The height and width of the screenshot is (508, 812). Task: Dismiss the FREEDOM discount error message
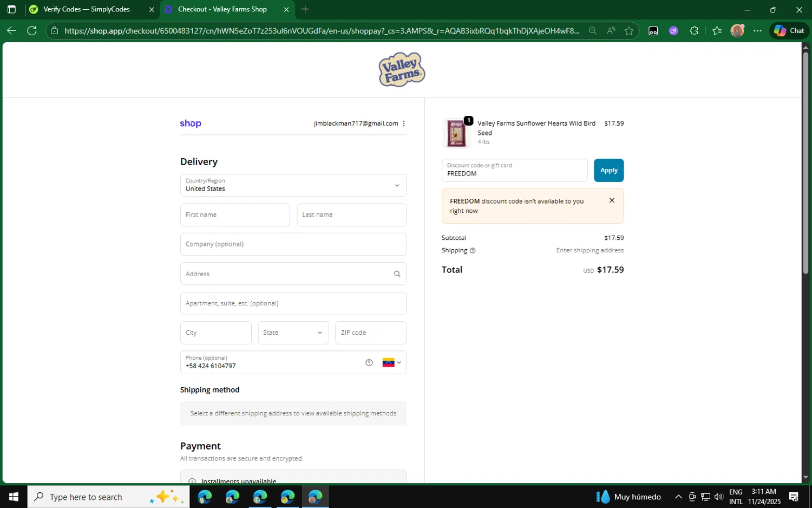coord(612,200)
